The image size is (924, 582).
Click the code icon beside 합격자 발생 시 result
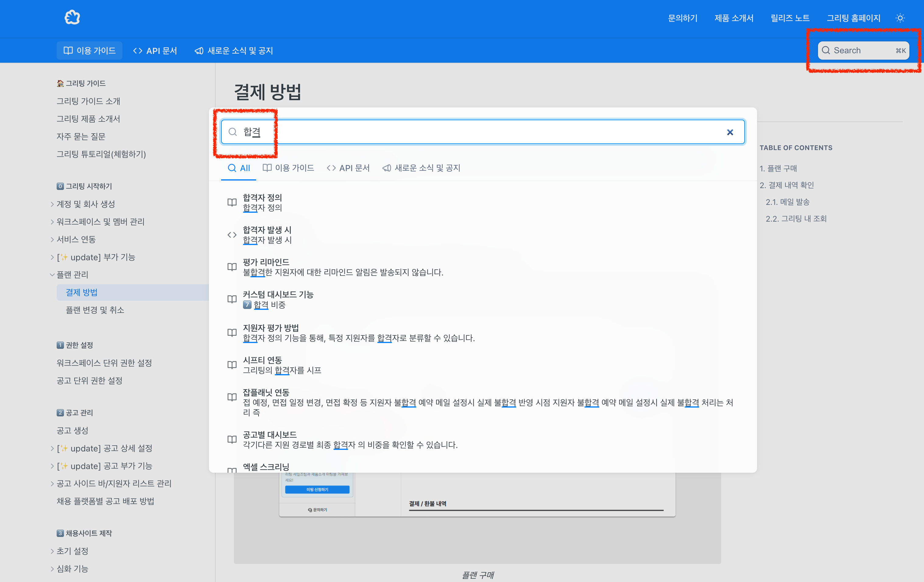[232, 235]
